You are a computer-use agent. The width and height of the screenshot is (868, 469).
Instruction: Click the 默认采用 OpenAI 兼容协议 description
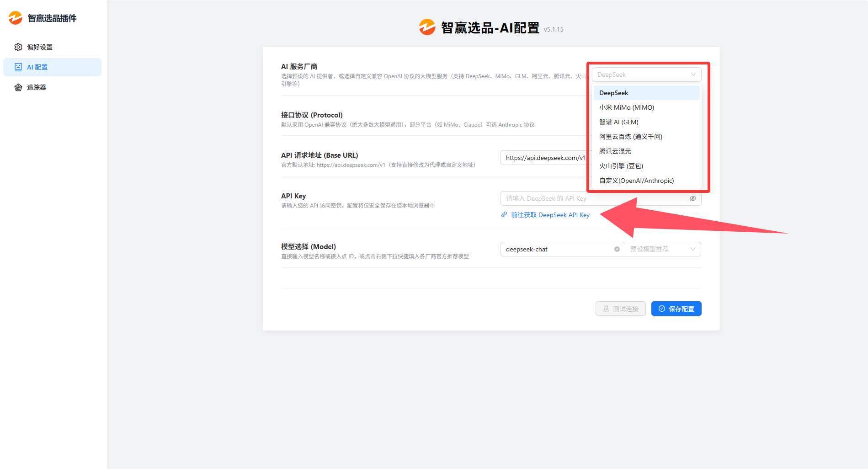coord(408,125)
